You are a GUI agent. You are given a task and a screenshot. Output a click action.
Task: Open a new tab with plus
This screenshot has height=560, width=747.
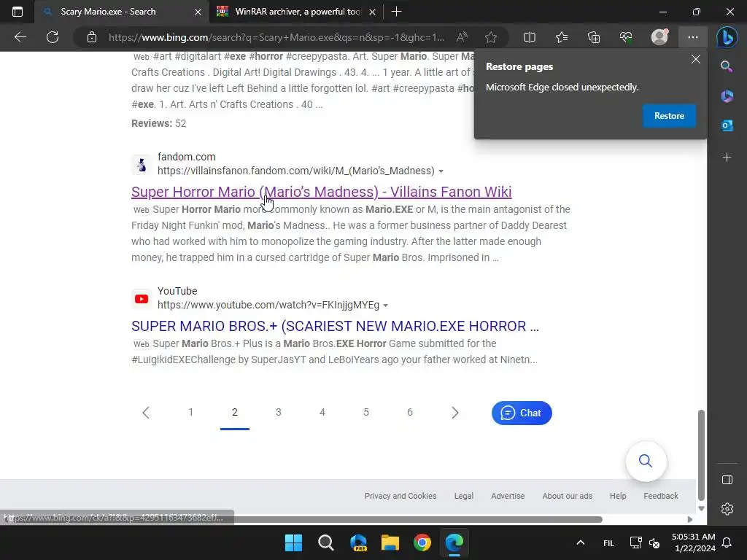pyautogui.click(x=396, y=12)
